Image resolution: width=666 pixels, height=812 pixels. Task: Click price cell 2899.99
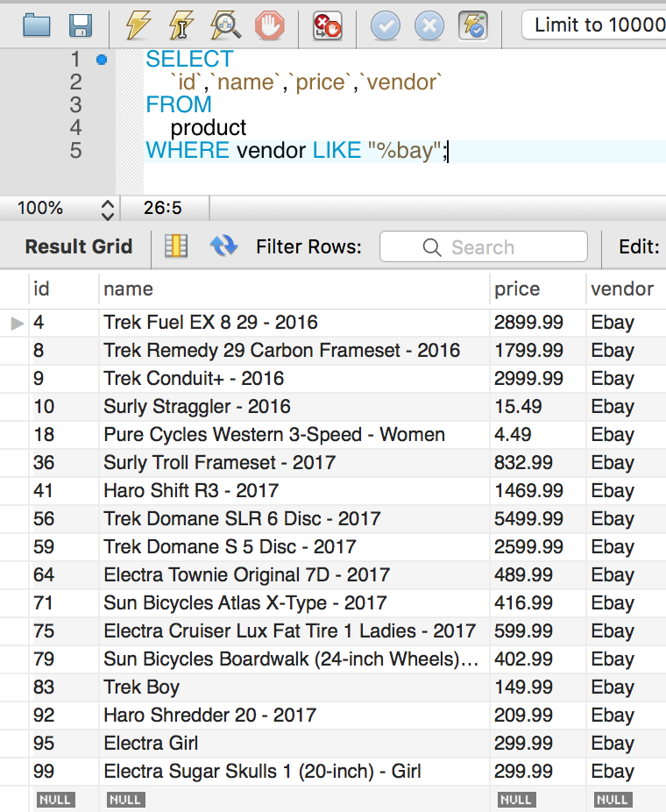click(x=538, y=323)
